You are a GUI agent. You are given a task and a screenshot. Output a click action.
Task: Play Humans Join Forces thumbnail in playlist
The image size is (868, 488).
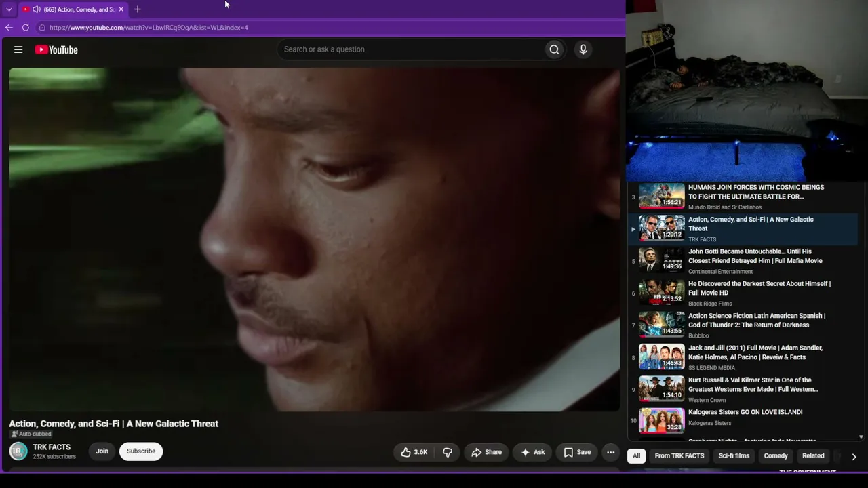(662, 197)
